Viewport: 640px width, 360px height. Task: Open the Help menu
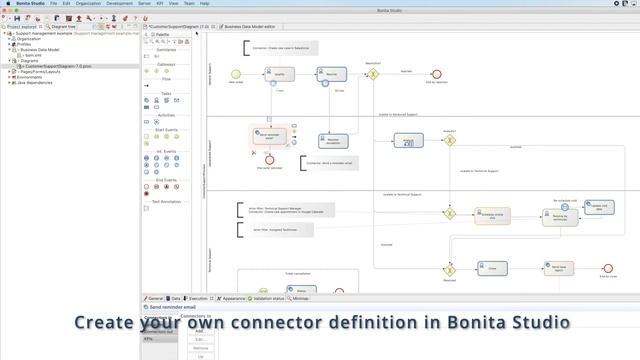(x=204, y=3)
